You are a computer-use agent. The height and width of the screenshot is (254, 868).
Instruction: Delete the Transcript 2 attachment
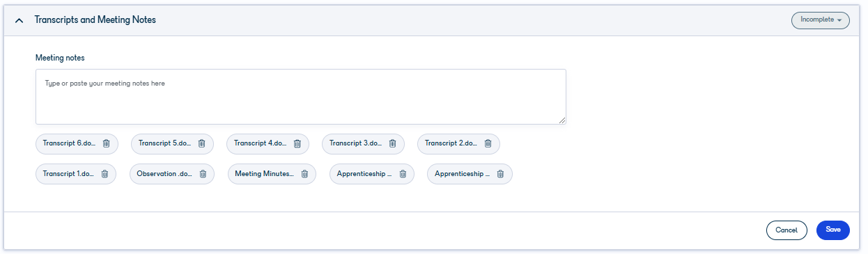[x=488, y=143]
